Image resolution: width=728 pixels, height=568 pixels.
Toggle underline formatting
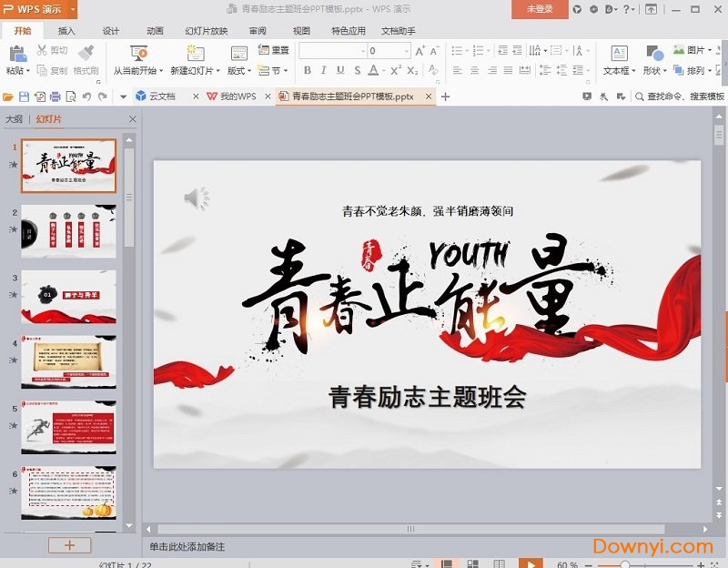(x=339, y=70)
